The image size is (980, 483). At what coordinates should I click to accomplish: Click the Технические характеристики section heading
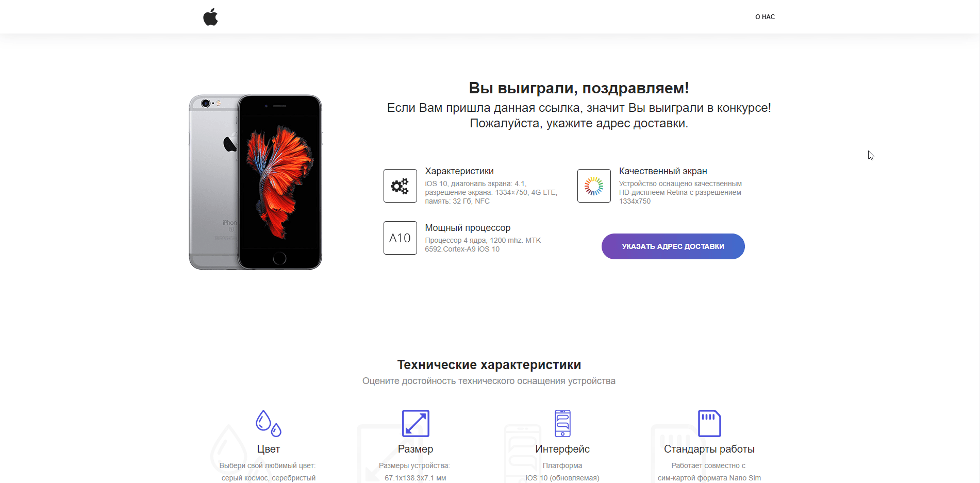point(489,364)
